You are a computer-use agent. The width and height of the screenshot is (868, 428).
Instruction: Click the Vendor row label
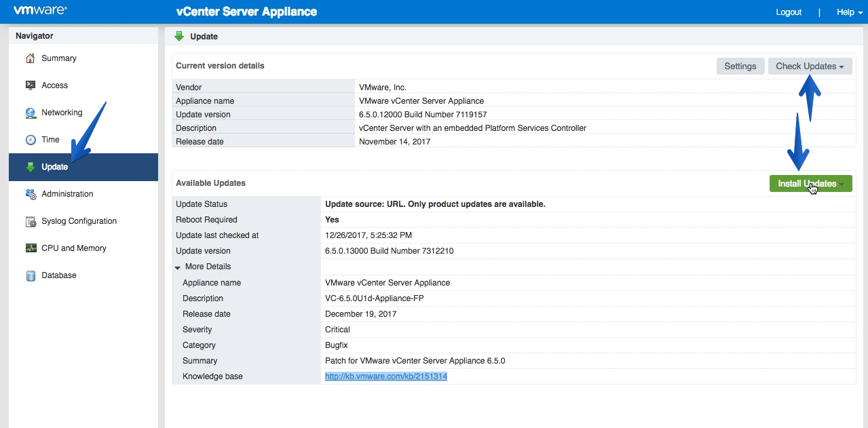[189, 87]
